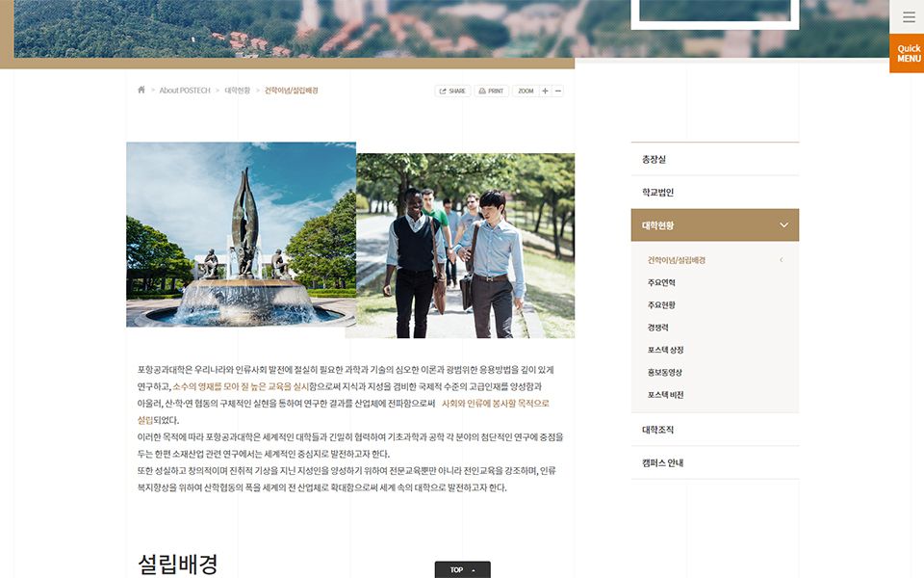924x578 pixels.
Task: Click the home icon in the breadcrumb
Action: (x=141, y=91)
